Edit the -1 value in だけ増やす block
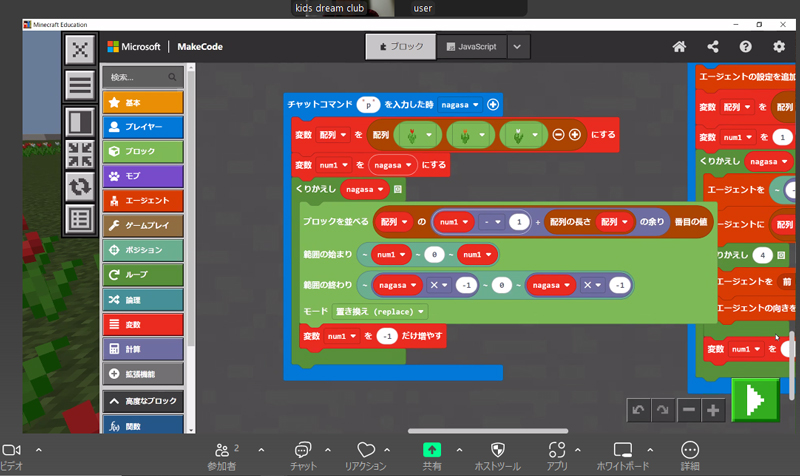This screenshot has height=476, width=800. (387, 336)
